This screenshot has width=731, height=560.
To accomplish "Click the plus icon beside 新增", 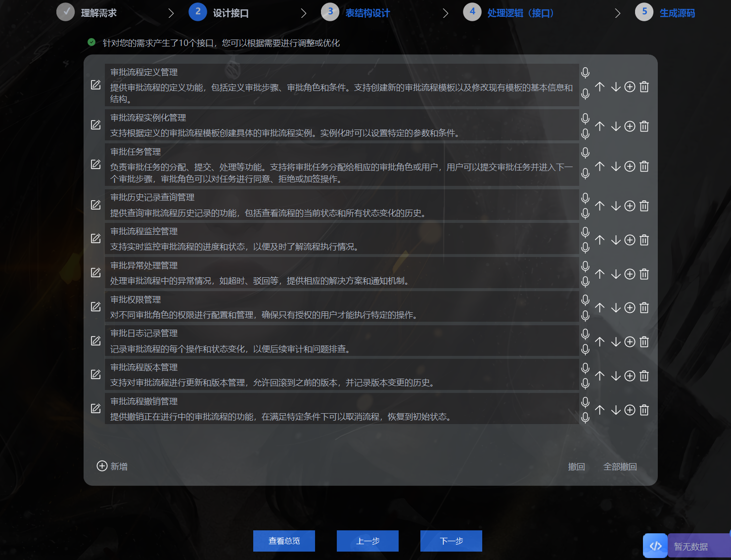I will coord(102,466).
